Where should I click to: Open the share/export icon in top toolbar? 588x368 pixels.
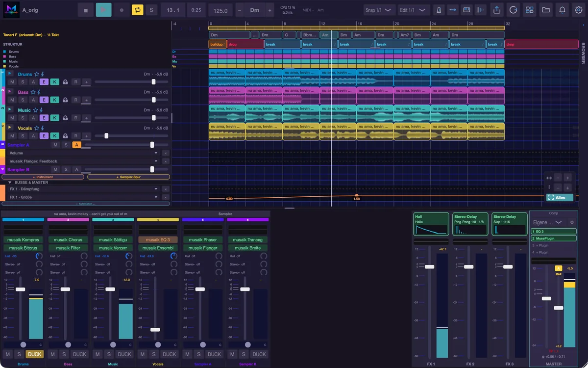[497, 10]
